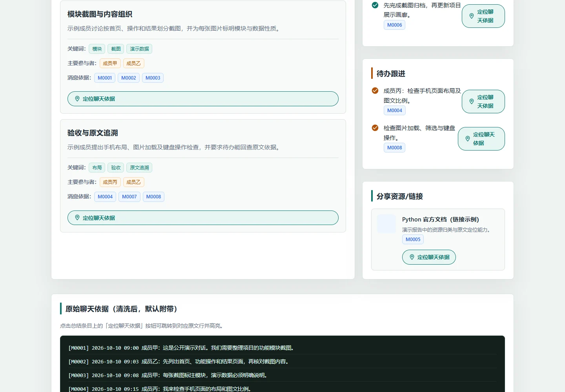Viewport: 565px width, 392px height.
Task: Select the keyword tag 截图
Action: (x=116, y=49)
